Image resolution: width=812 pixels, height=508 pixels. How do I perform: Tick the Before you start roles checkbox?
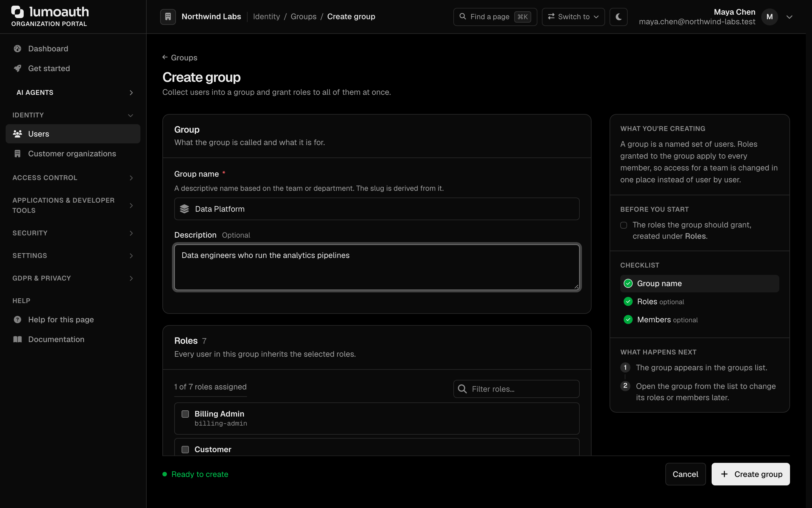623,225
